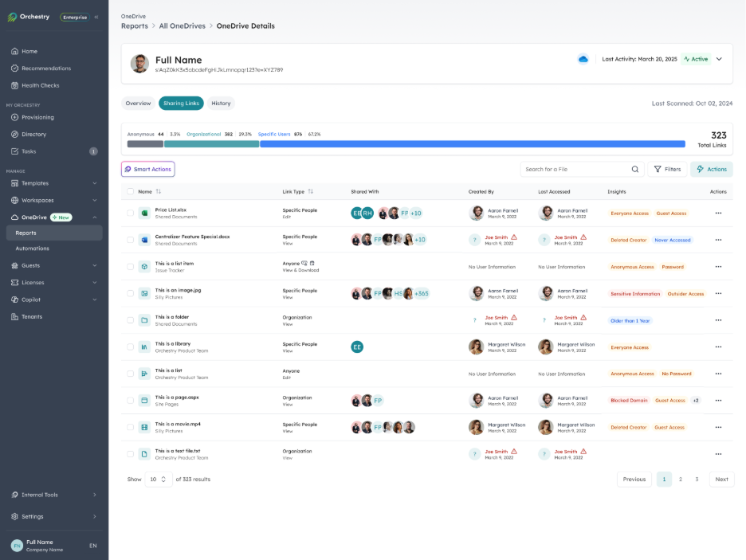Open actions menu for This is a text file.txt
The width and height of the screenshot is (746, 560).
pyautogui.click(x=718, y=454)
